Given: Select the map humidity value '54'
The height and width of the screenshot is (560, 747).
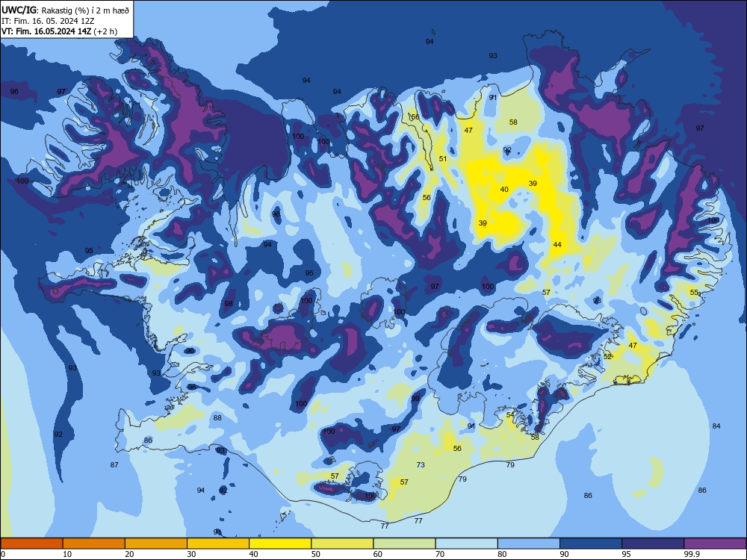Looking at the screenshot, I should click(x=510, y=414).
